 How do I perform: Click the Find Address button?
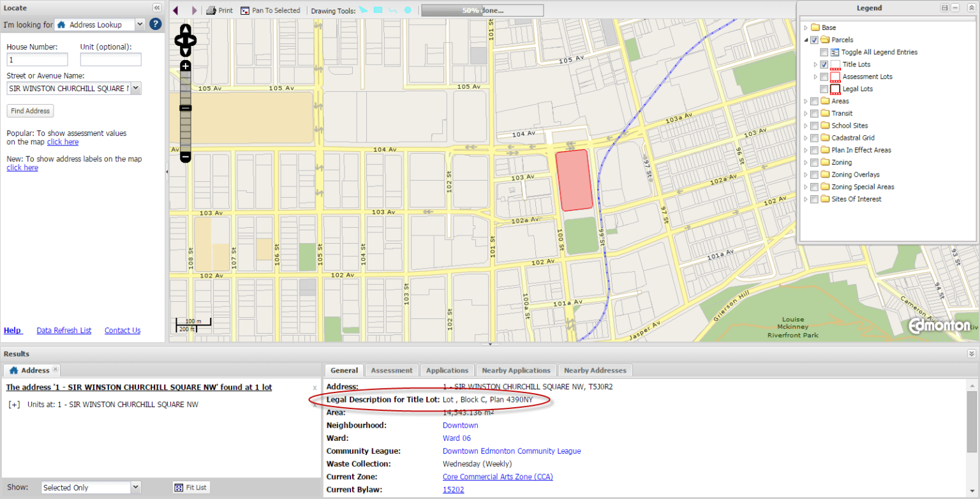click(29, 110)
